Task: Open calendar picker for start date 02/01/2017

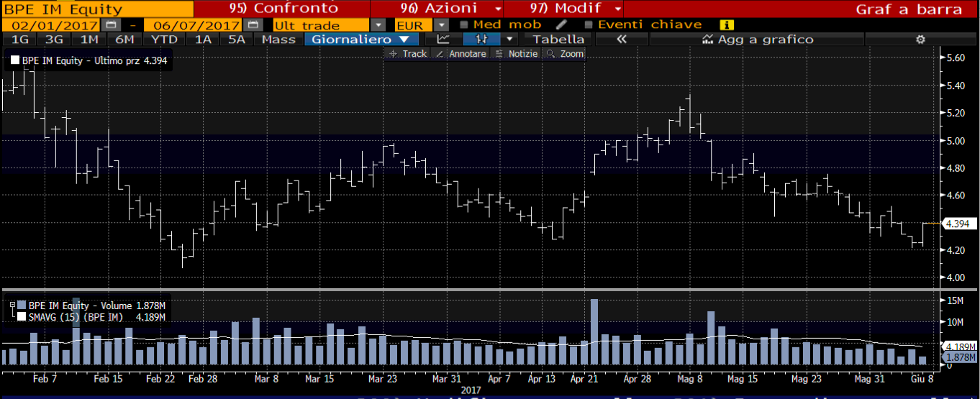Action: click(x=110, y=24)
